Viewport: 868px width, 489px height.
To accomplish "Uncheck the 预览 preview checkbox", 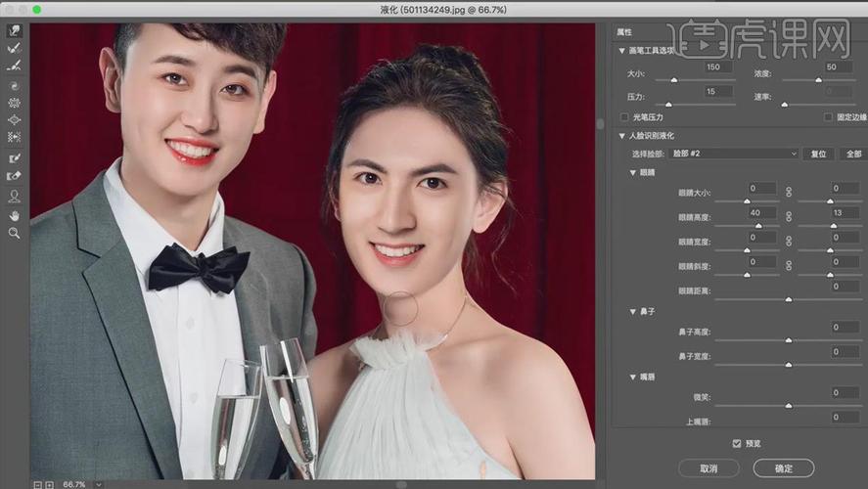I will pos(737,444).
